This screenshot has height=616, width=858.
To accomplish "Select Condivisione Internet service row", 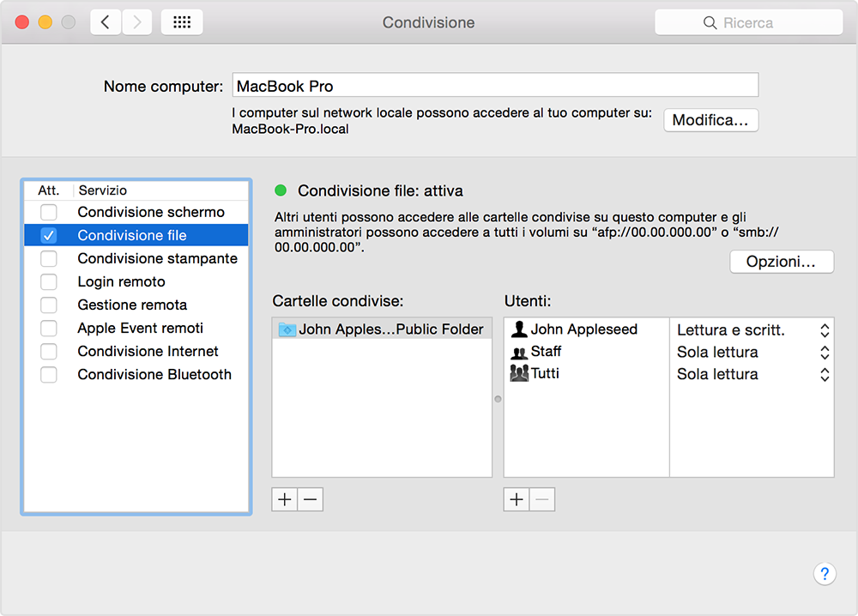I will pyautogui.click(x=136, y=351).
